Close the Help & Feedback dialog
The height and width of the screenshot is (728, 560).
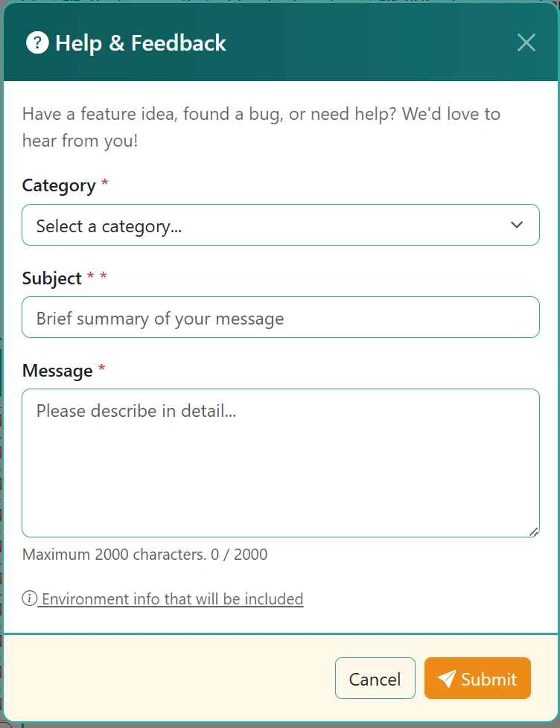526,42
